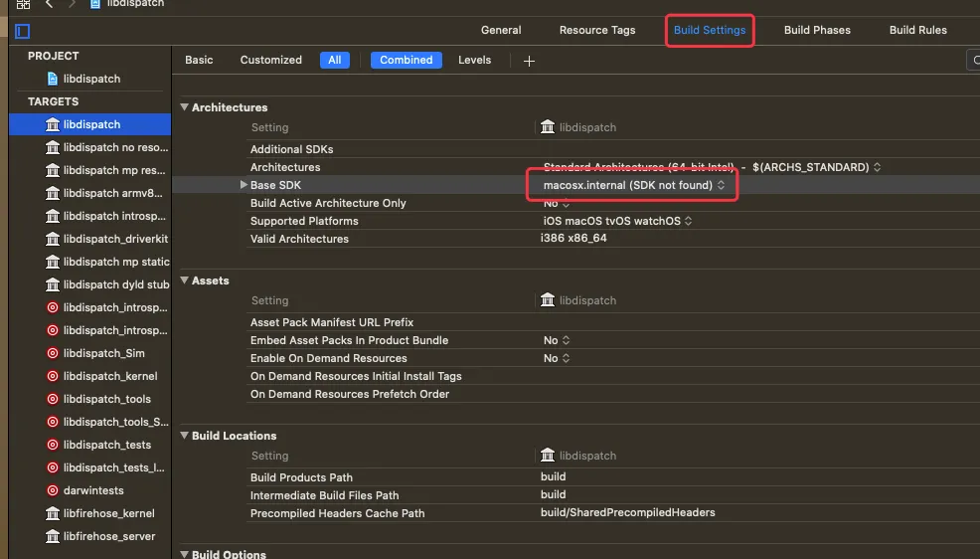Collapse the Architectures section
Viewport: 980px width, 559px height.
pyautogui.click(x=185, y=106)
